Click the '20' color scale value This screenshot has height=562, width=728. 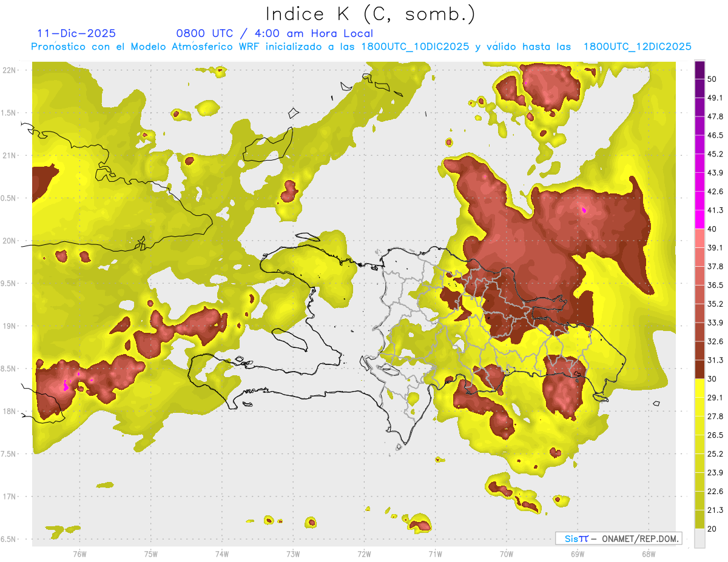712,529
